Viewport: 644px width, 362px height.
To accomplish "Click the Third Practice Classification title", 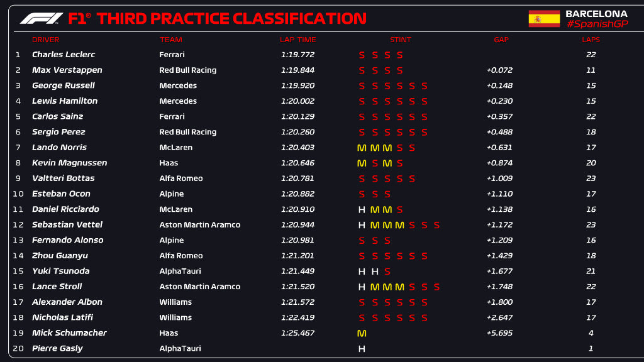I will [231, 18].
